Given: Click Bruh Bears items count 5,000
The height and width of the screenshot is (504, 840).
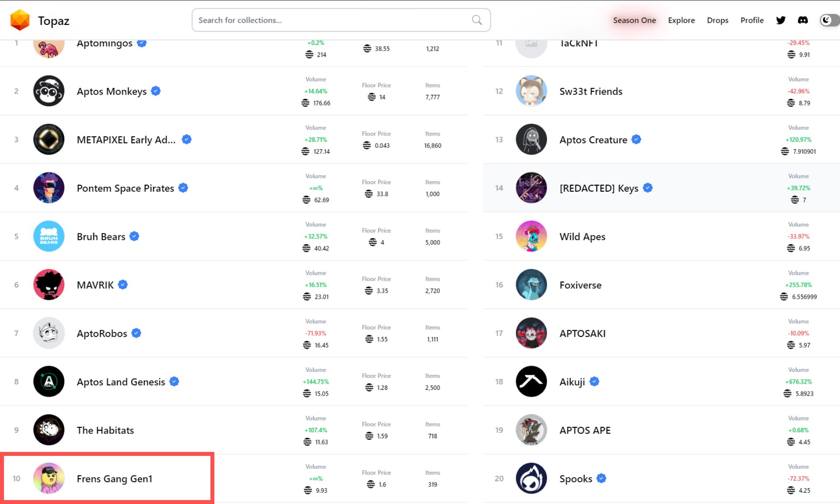Looking at the screenshot, I should click(x=433, y=242).
